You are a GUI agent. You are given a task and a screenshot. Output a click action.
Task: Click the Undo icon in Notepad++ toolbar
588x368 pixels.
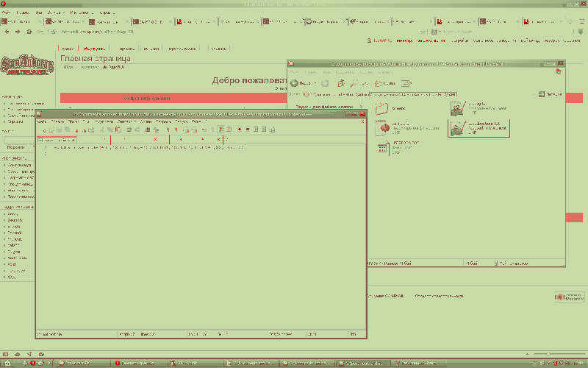pyautogui.click(x=127, y=130)
